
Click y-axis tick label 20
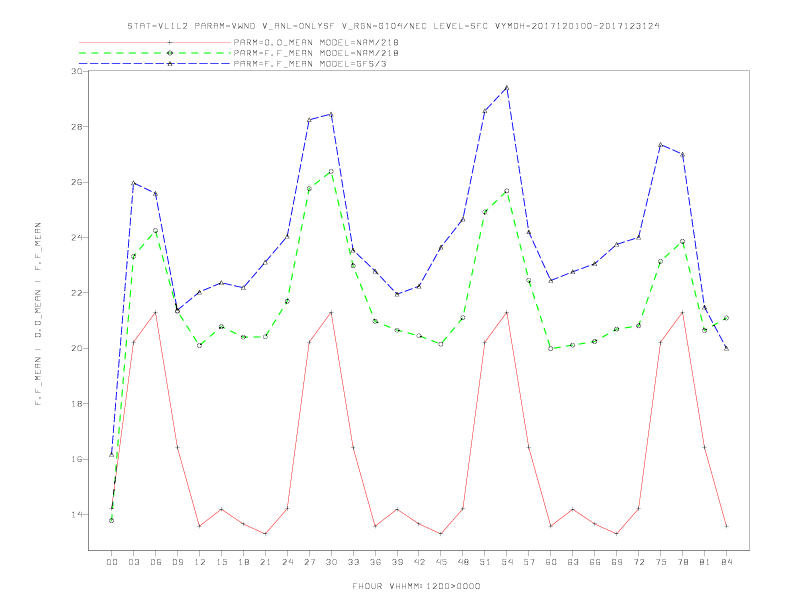tap(77, 348)
